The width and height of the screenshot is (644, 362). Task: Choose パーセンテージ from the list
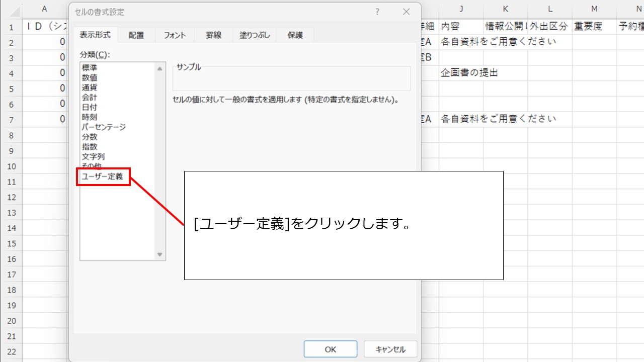(x=104, y=127)
